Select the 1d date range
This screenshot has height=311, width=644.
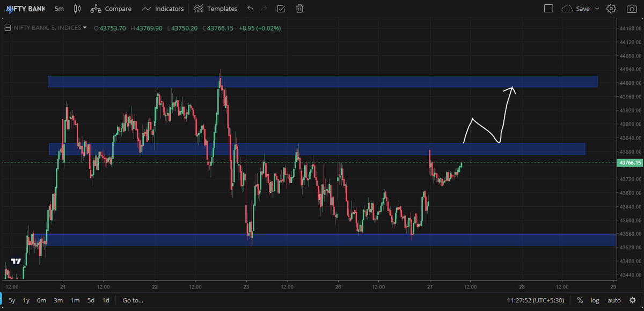coord(106,300)
